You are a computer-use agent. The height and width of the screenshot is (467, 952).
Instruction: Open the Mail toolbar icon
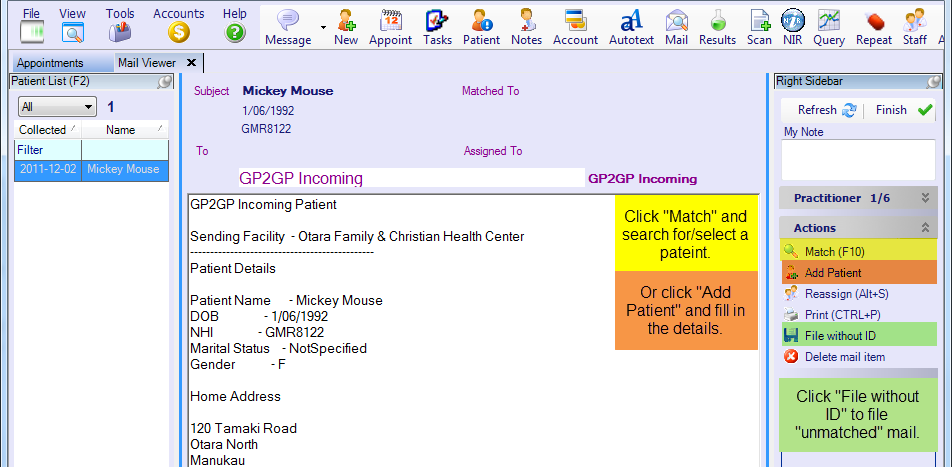676,21
